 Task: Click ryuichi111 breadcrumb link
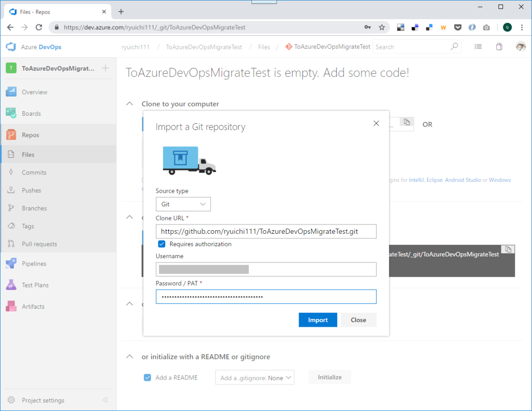136,47
